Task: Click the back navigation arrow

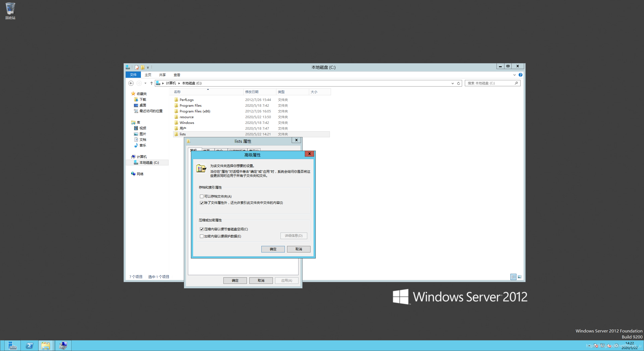Action: [x=131, y=83]
